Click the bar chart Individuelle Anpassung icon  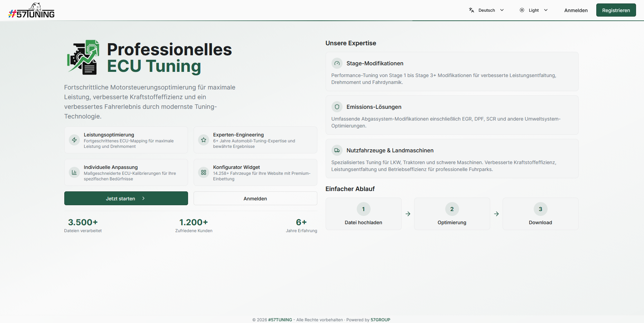click(x=74, y=172)
